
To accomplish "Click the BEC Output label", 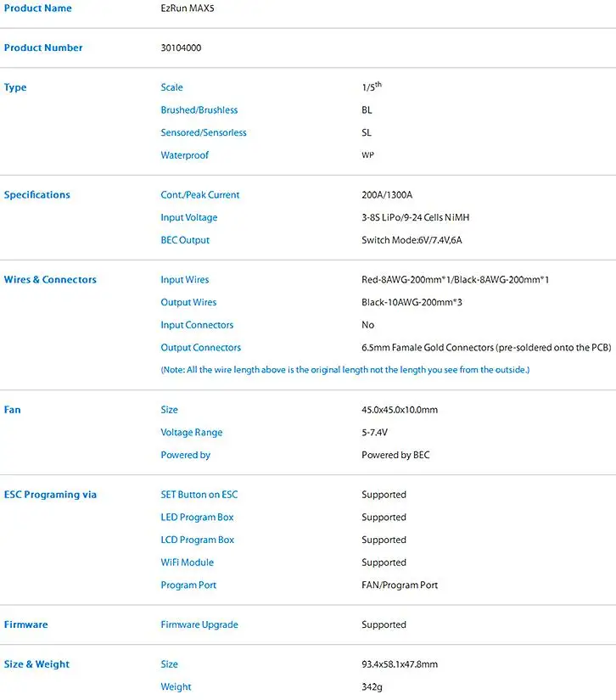I will click(x=185, y=240).
